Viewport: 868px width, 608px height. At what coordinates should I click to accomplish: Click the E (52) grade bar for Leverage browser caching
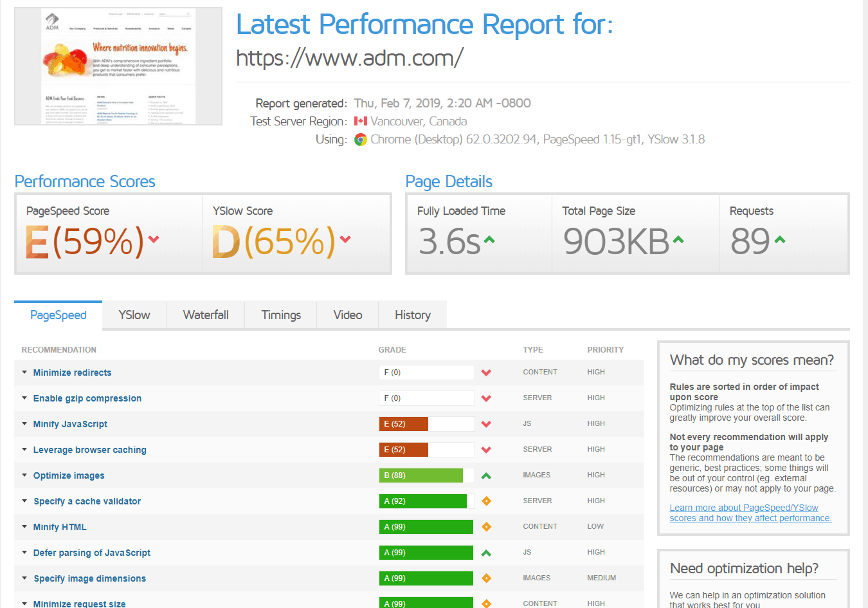(426, 450)
